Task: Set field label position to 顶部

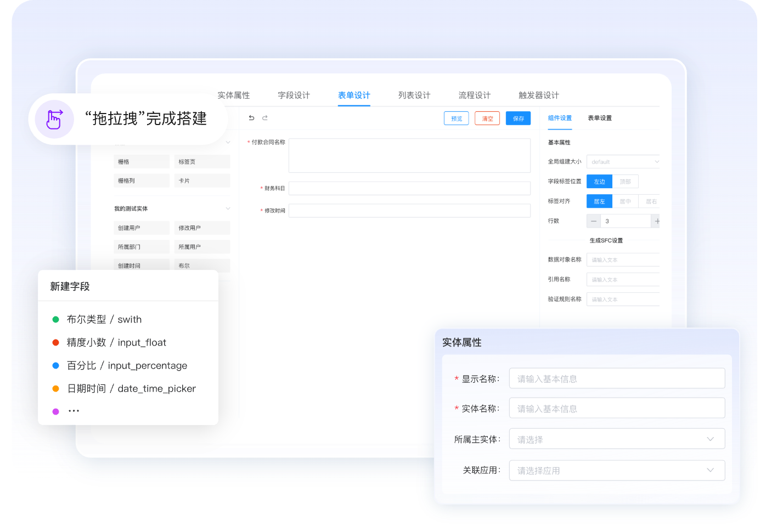Action: point(625,182)
